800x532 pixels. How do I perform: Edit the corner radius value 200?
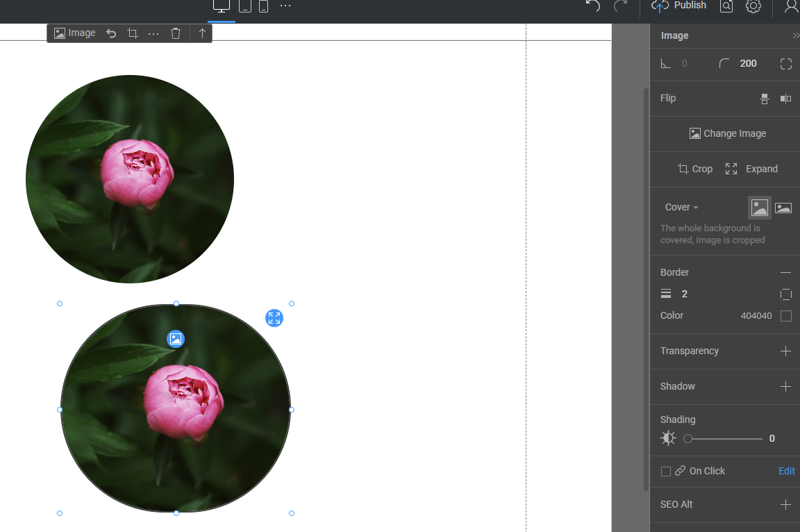[x=748, y=64]
